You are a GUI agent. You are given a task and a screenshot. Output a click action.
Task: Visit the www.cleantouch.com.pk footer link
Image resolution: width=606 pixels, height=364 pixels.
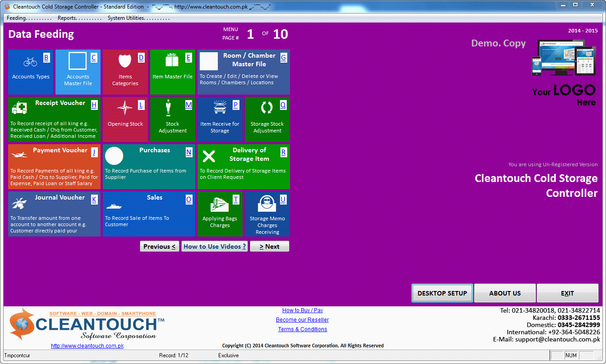tap(87, 346)
